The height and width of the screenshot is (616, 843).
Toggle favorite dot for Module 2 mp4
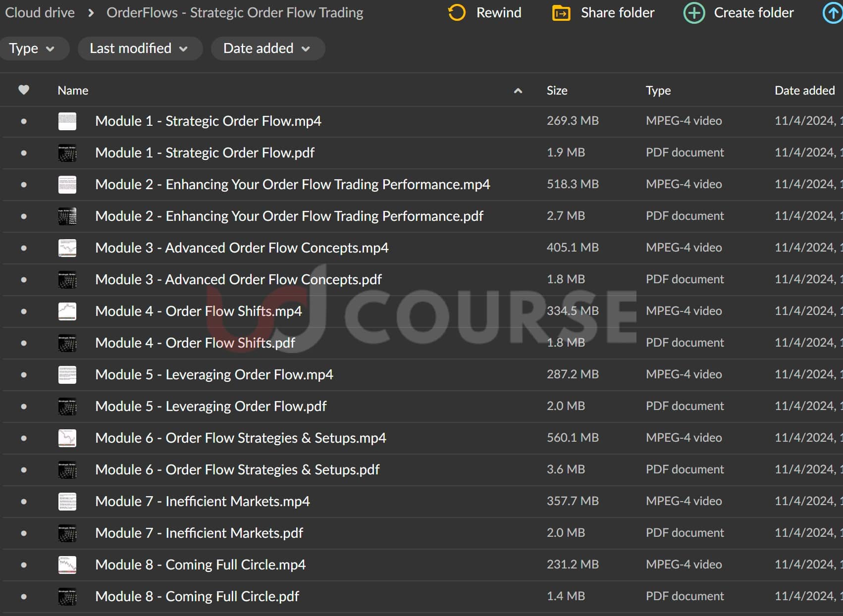click(24, 185)
